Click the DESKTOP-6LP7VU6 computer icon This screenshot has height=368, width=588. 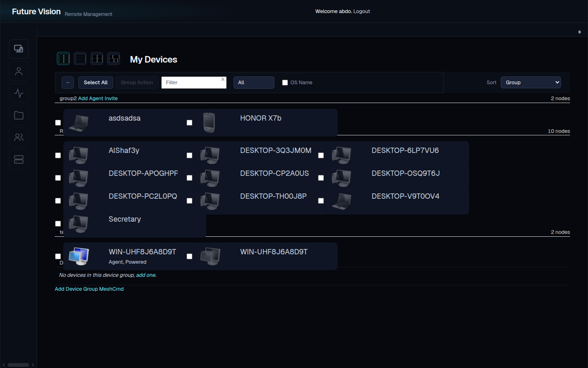341,155
